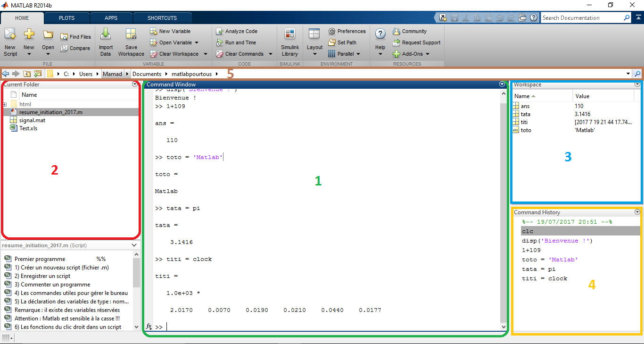Click the fx function browser icon
Viewport: 644px width, 344px height.
tap(149, 326)
